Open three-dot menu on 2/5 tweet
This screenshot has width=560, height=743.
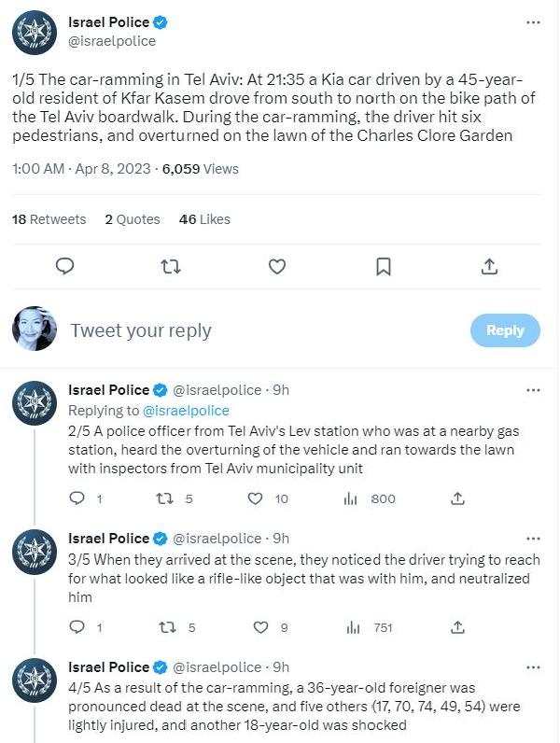[533, 390]
